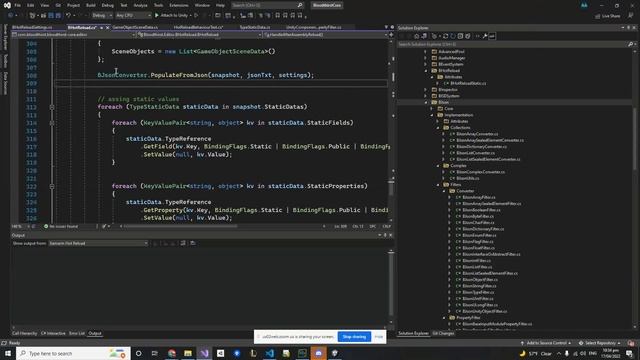The image size is (640, 360).
Task: Collapse the BHotReload folder
Action: click(x=425, y=71)
